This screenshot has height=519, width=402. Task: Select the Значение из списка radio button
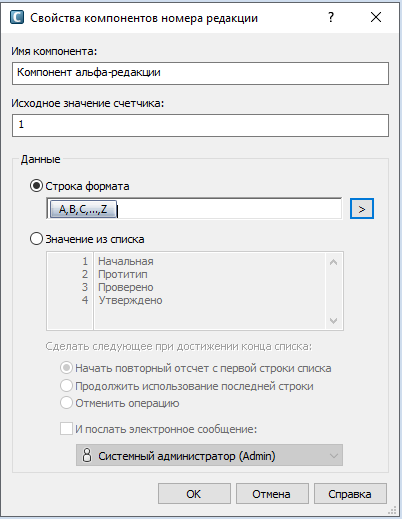(x=36, y=239)
